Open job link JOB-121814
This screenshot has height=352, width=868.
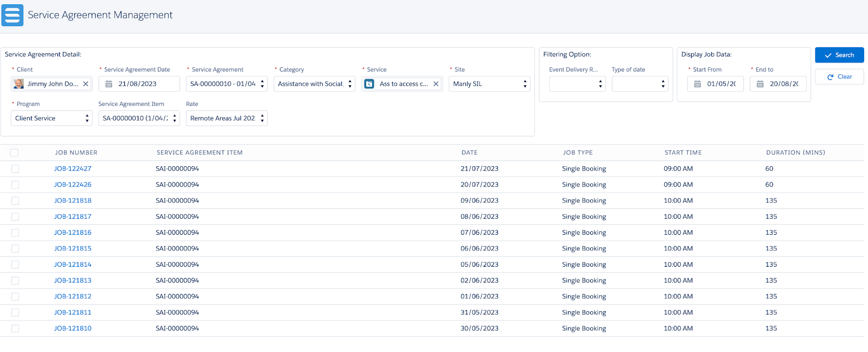73,265
